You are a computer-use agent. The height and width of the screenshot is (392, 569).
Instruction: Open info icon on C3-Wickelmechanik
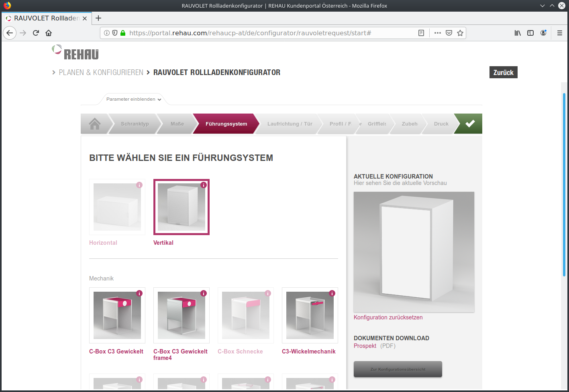click(332, 293)
